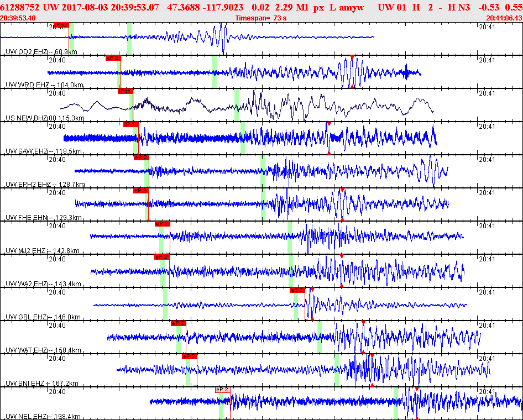Click the predicted S green bar on WAT trace
Screen dimensions: 523x420
(320, 337)
